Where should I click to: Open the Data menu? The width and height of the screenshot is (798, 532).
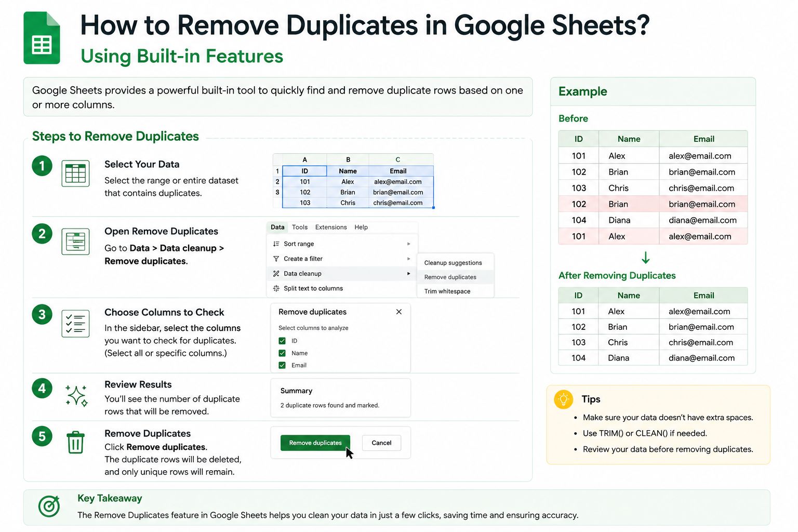pyautogui.click(x=277, y=227)
